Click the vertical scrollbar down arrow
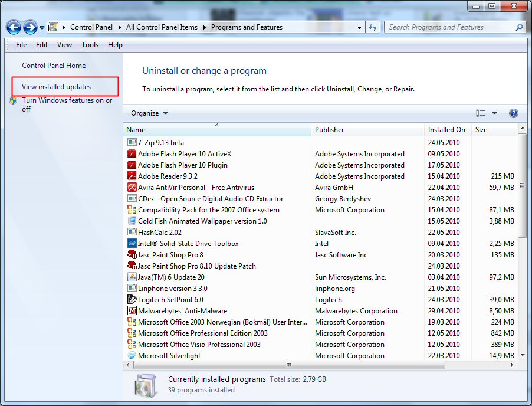The width and height of the screenshot is (532, 406). tap(522, 355)
